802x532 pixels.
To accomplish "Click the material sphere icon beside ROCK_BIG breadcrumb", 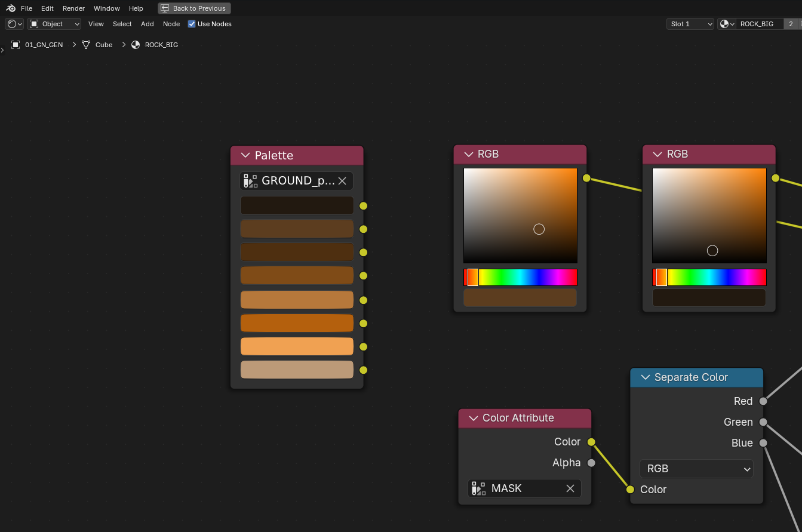I will [x=136, y=45].
